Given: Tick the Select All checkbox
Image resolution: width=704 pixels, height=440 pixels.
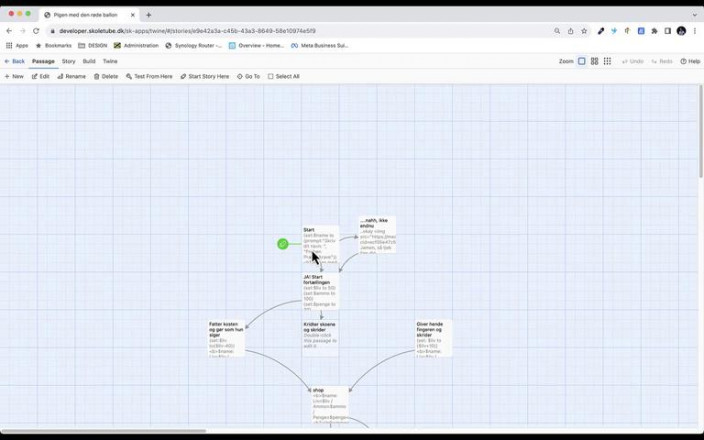Looking at the screenshot, I should coord(283,76).
